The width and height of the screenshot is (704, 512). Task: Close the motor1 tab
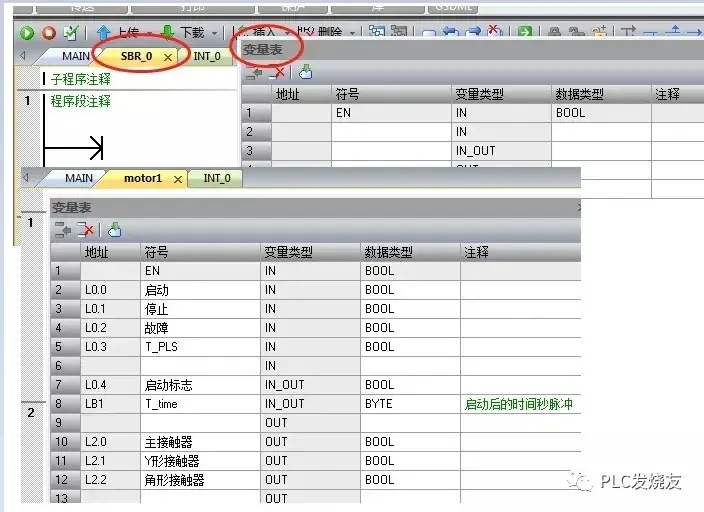click(x=178, y=179)
